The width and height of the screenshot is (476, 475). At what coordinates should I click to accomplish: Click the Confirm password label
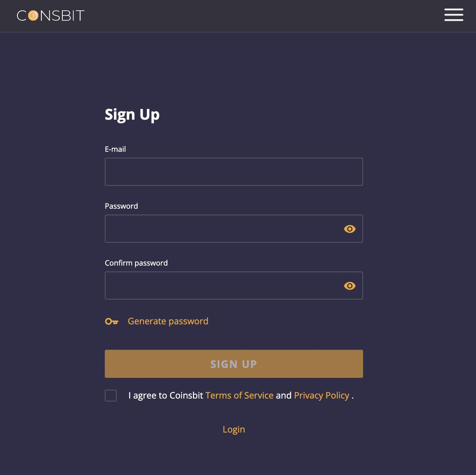(136, 263)
